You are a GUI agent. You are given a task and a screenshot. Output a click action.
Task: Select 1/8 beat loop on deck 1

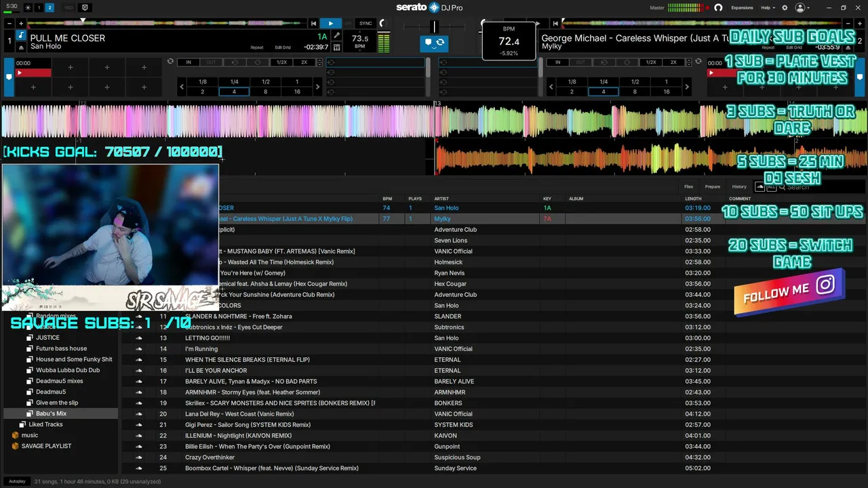(202, 82)
